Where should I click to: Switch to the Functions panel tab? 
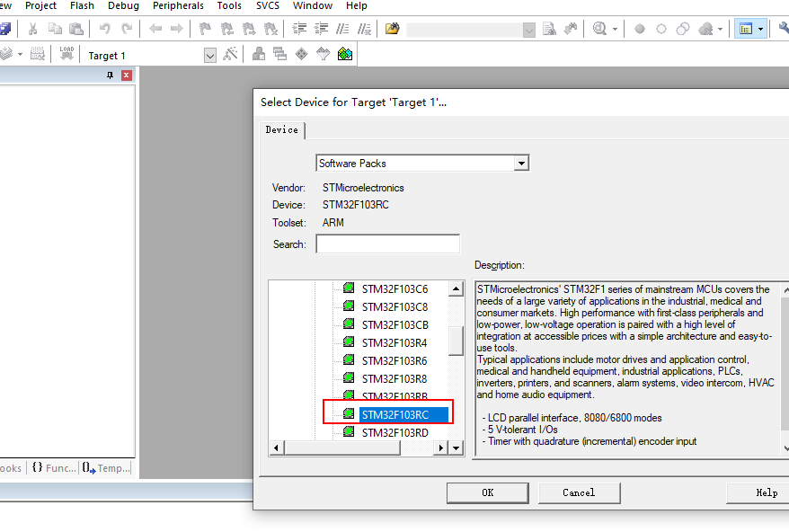(x=54, y=468)
